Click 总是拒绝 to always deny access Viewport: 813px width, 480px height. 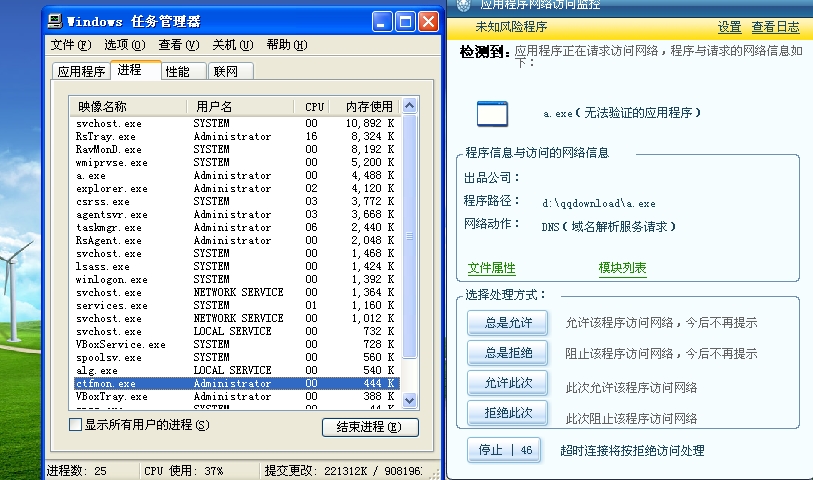pyautogui.click(x=508, y=352)
